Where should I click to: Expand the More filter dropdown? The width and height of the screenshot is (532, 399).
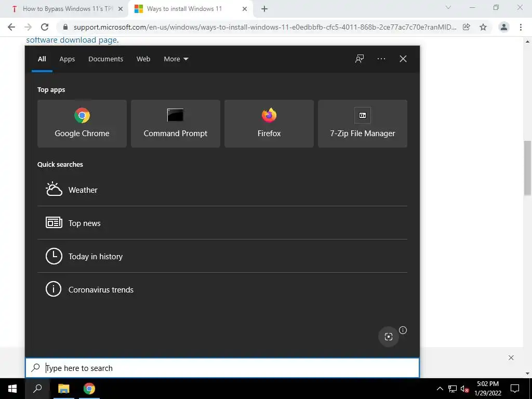pos(176,59)
